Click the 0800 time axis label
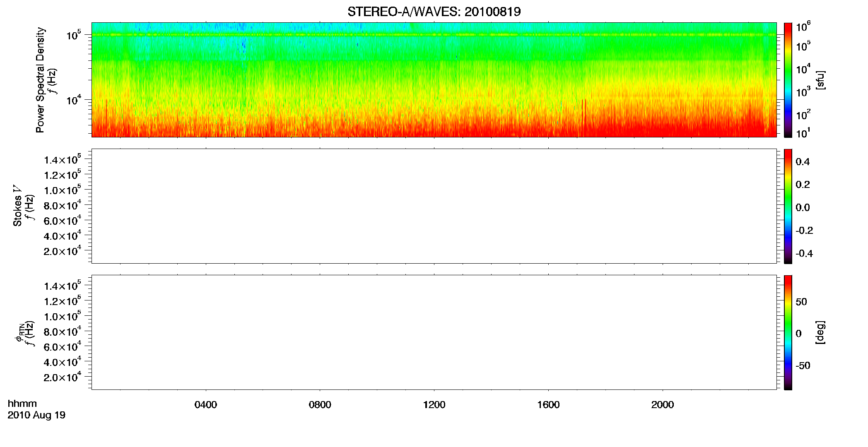This screenshot has width=868, height=447. [x=320, y=405]
